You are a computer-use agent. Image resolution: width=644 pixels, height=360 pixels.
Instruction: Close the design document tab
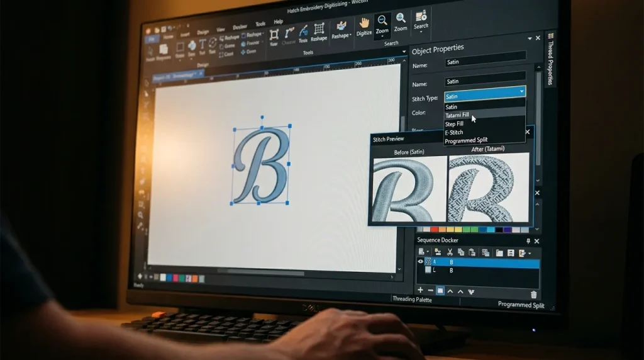click(201, 74)
